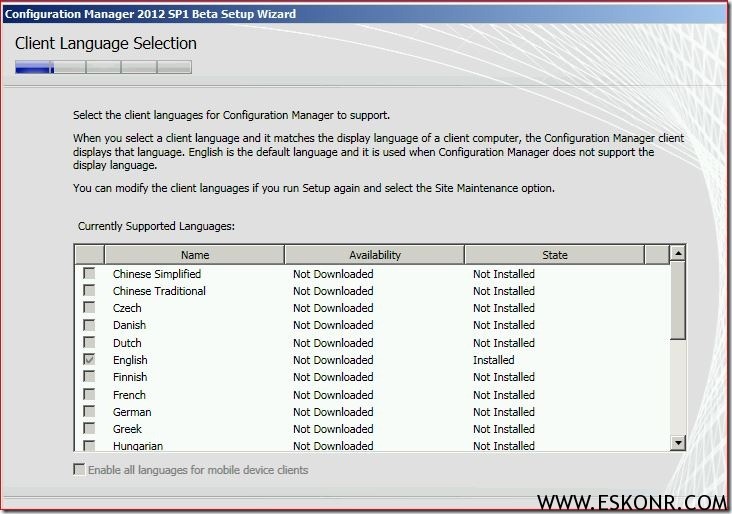Screen dimensions: 732x514
Task: Select the 'Dutch' language name
Action: [x=127, y=343]
